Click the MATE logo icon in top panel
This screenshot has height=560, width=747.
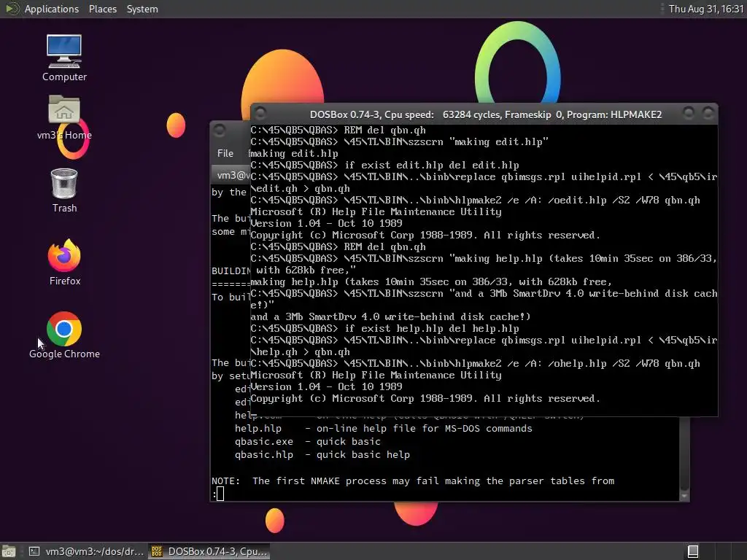(12, 9)
